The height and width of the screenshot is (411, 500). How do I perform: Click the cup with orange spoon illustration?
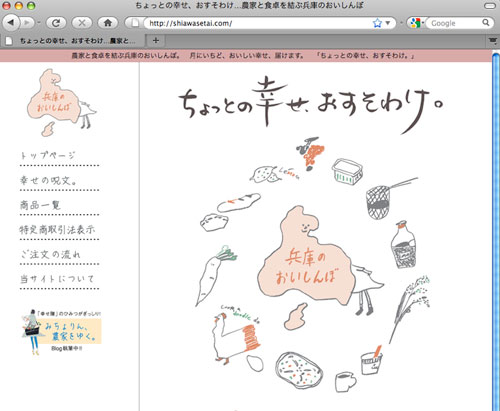point(372,361)
